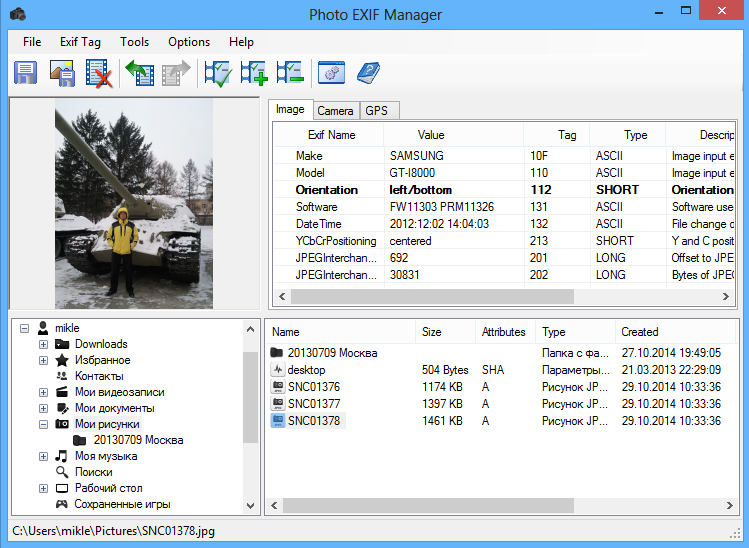Select the 20130709 Москва folder in file list
749x548 pixels.
pos(500,353)
